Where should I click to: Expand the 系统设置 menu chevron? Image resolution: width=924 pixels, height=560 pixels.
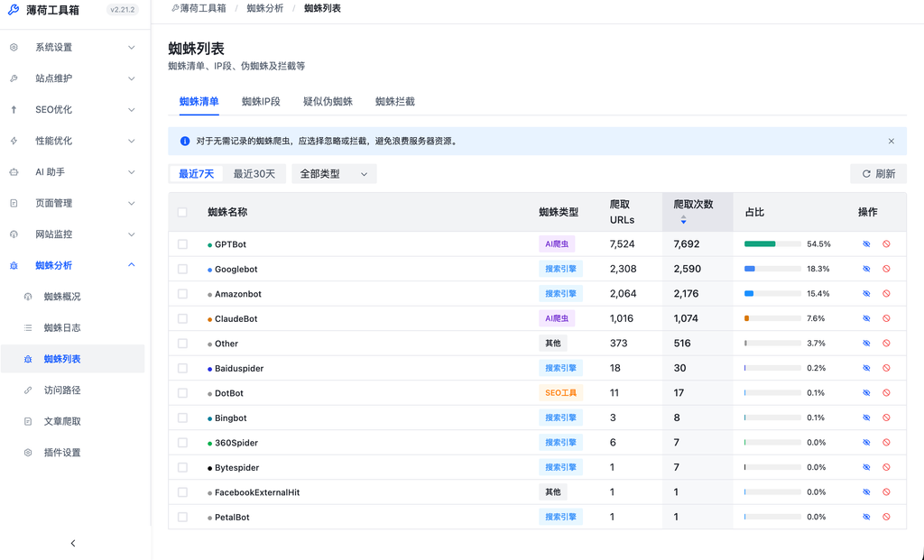[x=132, y=47]
